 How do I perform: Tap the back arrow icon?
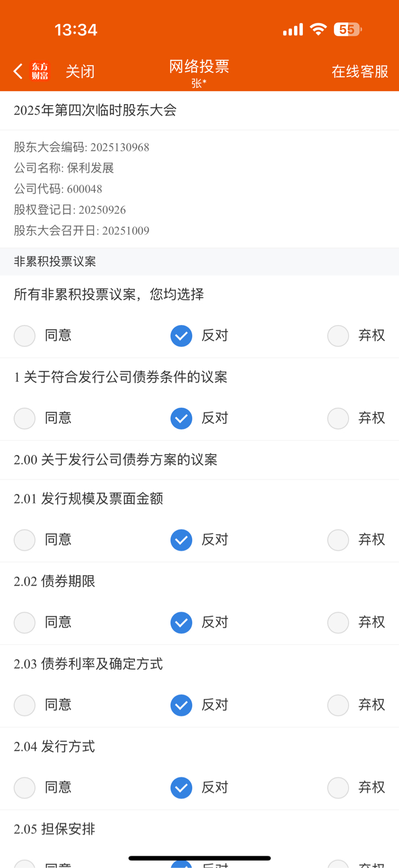18,71
